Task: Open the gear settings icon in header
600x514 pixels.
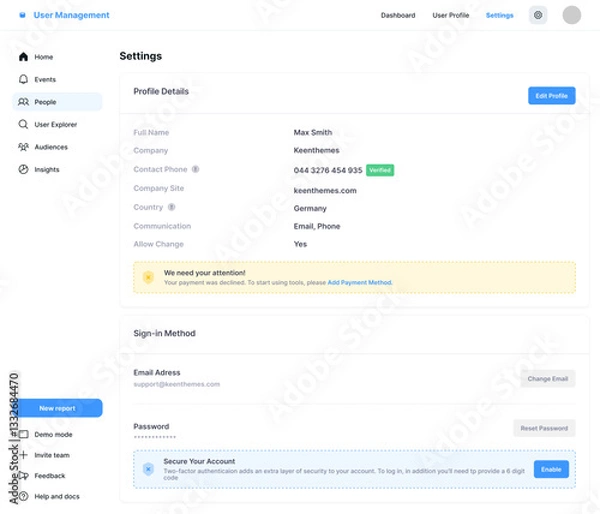Action: click(538, 15)
